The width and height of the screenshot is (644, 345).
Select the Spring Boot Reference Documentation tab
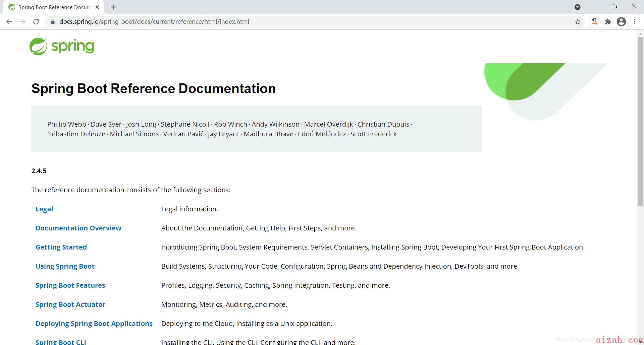click(54, 7)
